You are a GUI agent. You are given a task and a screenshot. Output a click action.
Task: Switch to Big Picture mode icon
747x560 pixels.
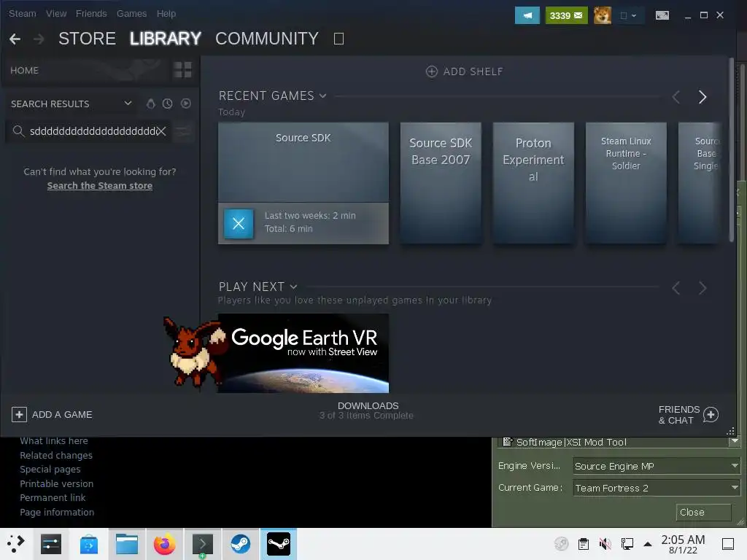click(x=662, y=15)
